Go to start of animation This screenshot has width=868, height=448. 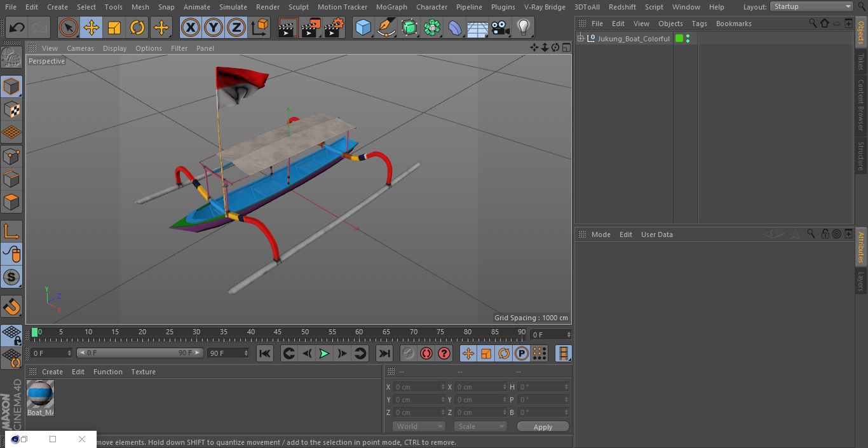point(265,353)
